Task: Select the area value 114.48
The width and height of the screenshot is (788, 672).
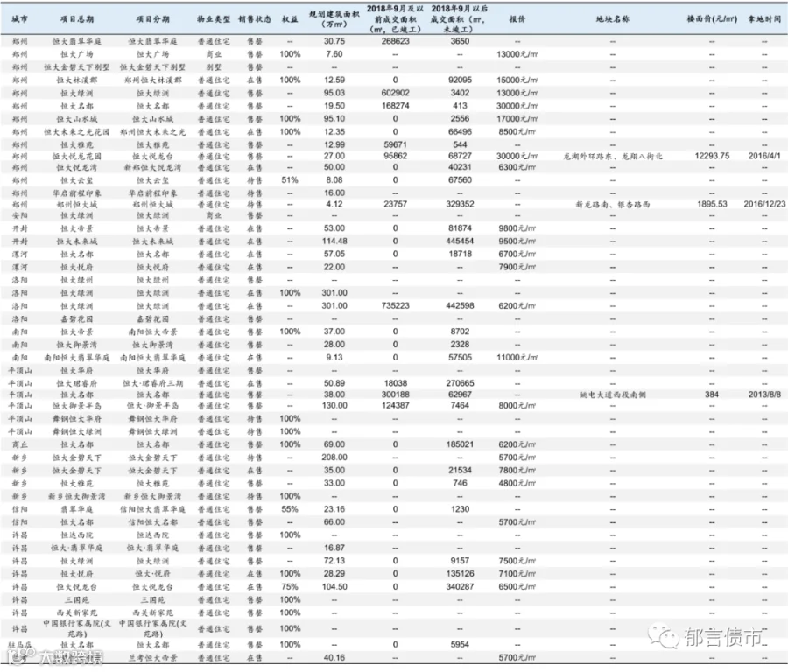Action: 334,241
